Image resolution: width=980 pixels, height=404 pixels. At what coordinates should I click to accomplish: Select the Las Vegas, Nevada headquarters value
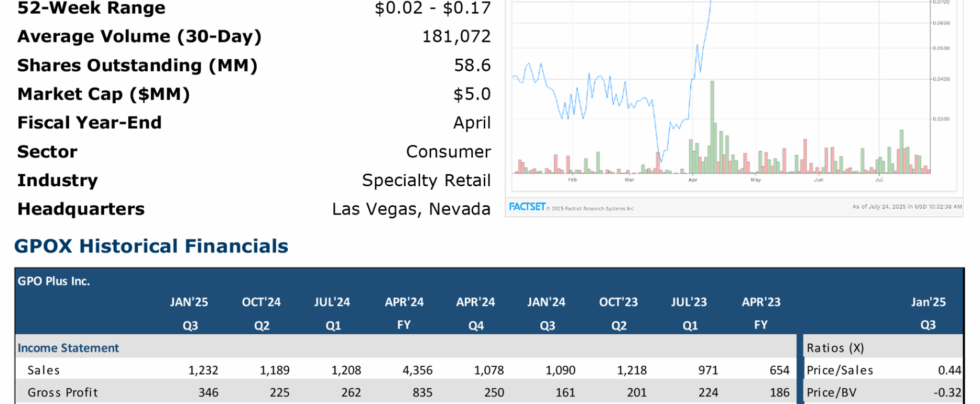[411, 209]
